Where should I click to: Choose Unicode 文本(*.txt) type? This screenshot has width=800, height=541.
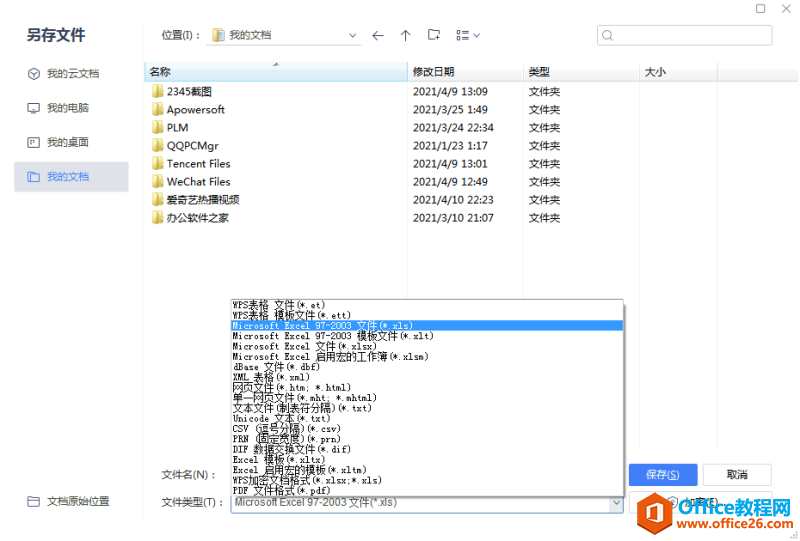coord(427,418)
